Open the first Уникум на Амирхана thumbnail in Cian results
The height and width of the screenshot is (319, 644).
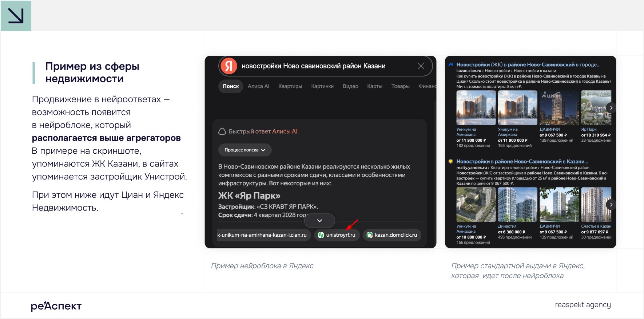click(x=476, y=108)
